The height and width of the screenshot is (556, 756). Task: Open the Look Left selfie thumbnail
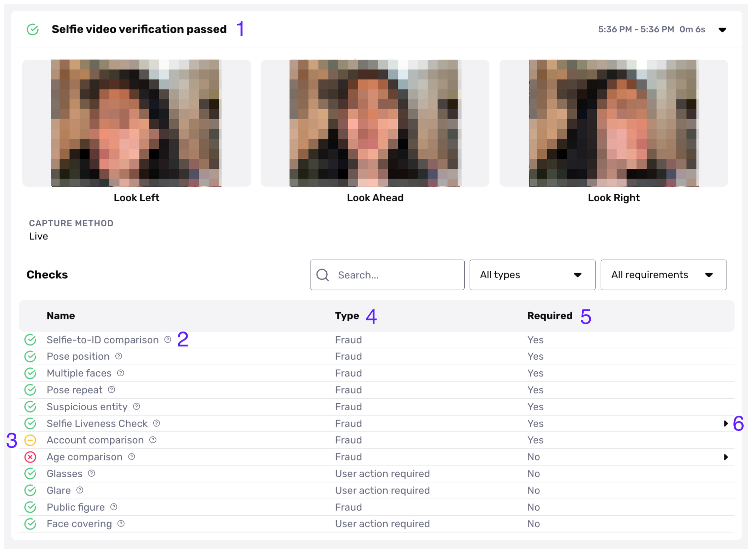click(136, 123)
